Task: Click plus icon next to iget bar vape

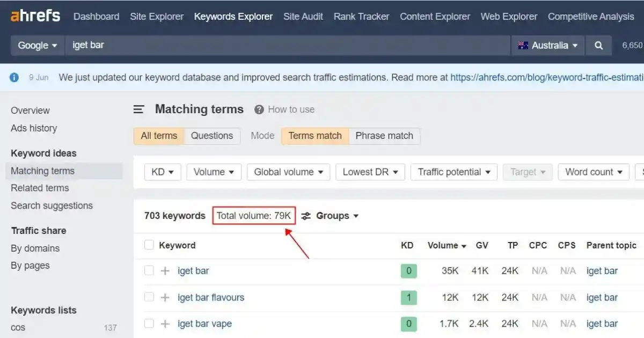Action: point(165,324)
